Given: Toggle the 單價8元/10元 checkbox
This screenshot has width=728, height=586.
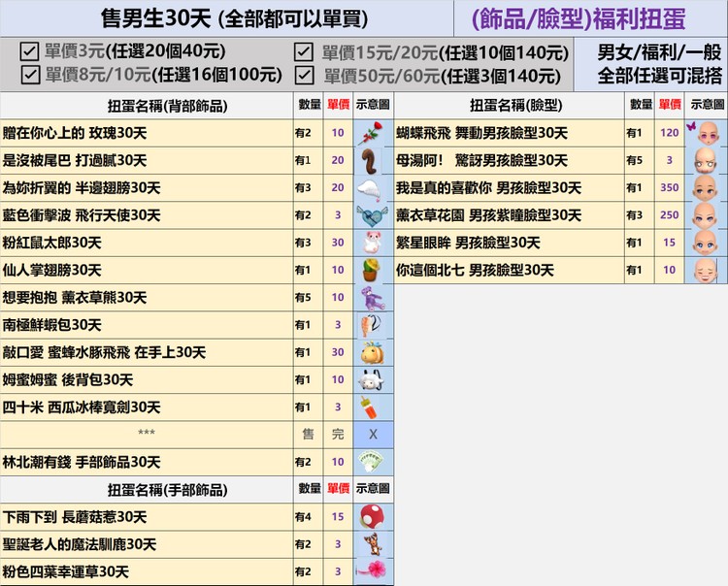Looking at the screenshot, I should tap(30, 75).
